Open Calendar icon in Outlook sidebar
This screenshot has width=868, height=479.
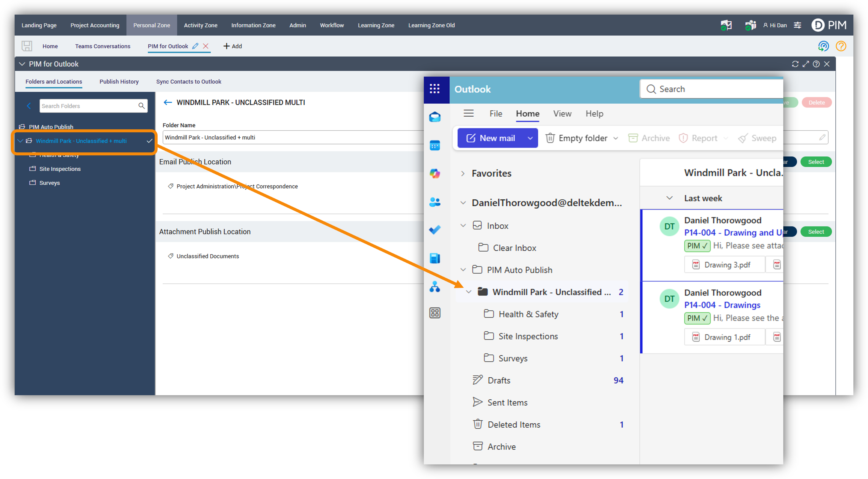(x=435, y=145)
